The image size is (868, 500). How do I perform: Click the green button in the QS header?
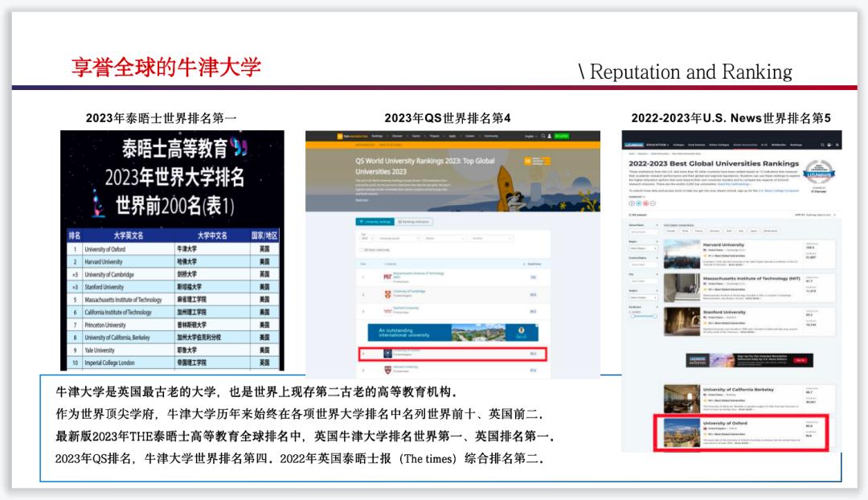(561, 136)
